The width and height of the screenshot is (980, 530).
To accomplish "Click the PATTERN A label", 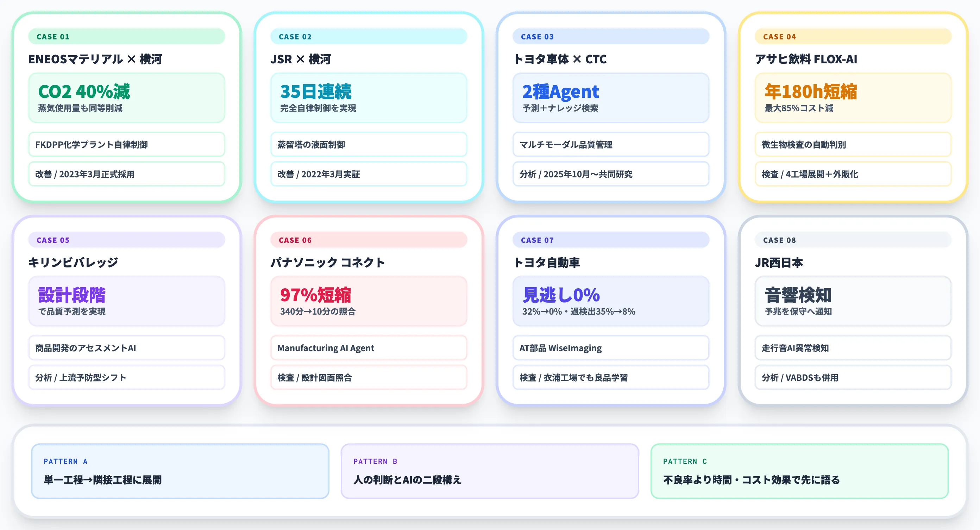I will 66,461.
